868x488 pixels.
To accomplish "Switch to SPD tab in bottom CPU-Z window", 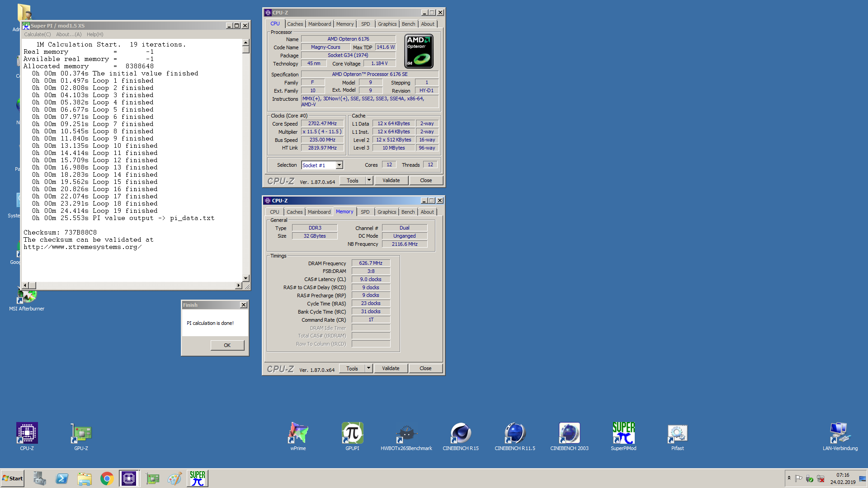I will (365, 212).
